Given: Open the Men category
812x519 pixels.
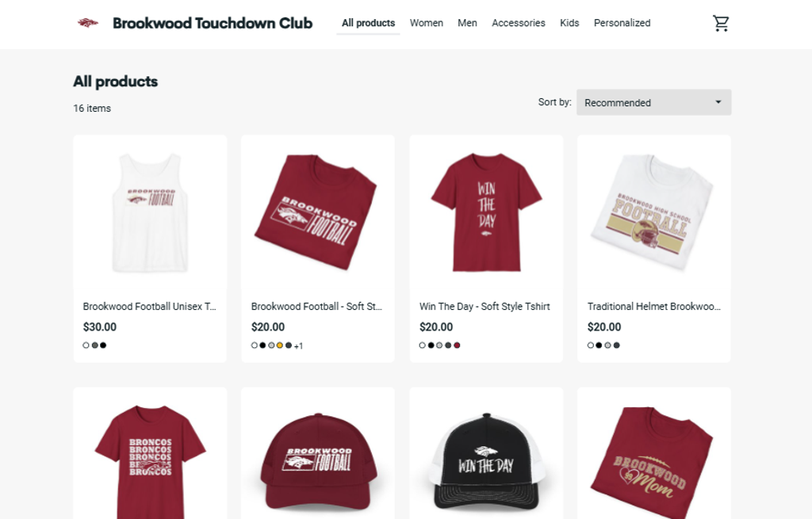Looking at the screenshot, I should click(467, 23).
